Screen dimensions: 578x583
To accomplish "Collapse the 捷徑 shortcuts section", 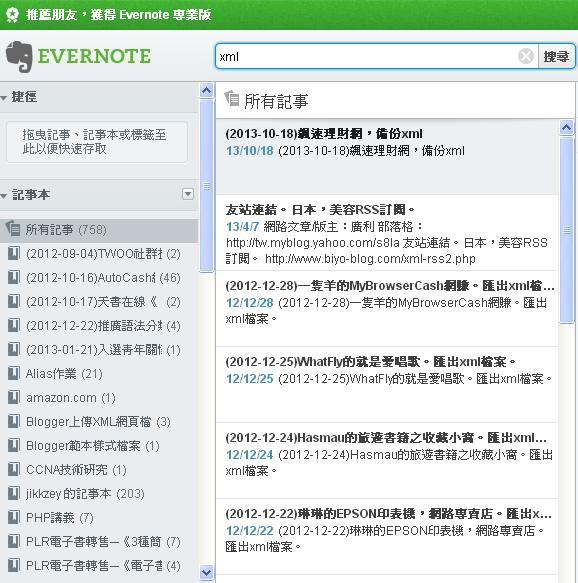I will [x=4, y=98].
